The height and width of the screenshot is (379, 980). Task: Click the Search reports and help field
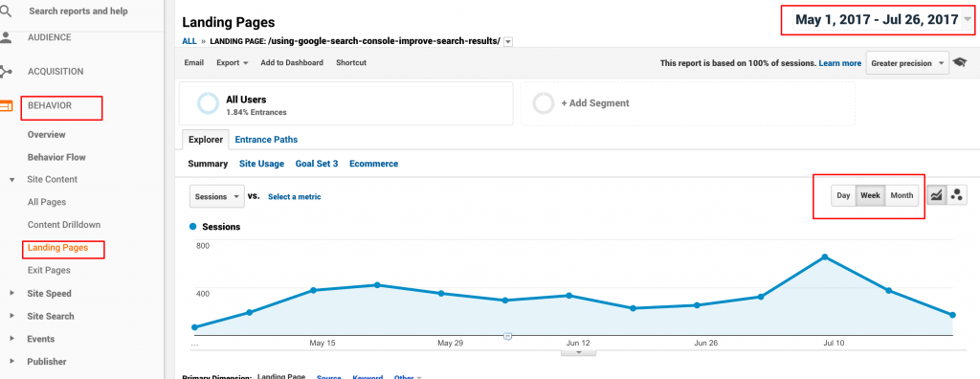(78, 11)
